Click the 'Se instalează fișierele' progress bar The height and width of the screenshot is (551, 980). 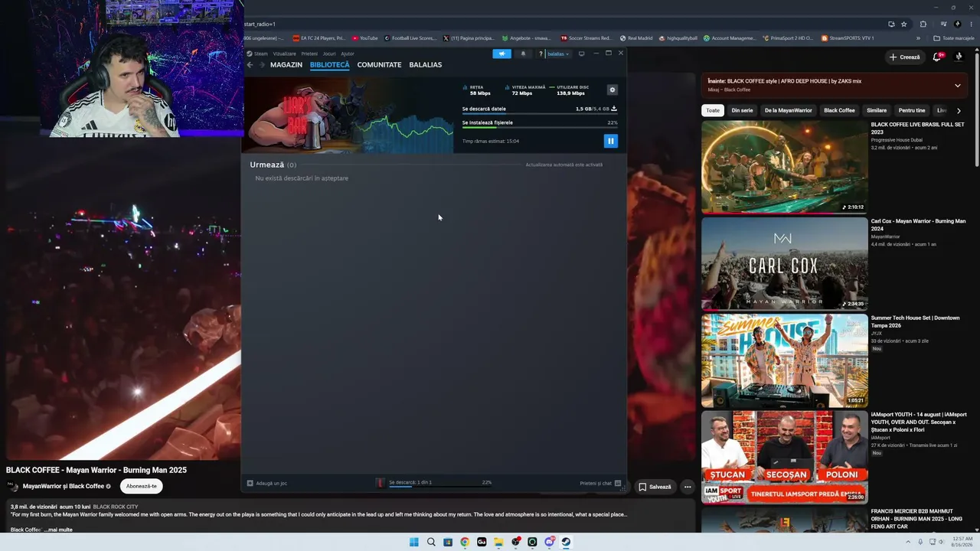540,127
